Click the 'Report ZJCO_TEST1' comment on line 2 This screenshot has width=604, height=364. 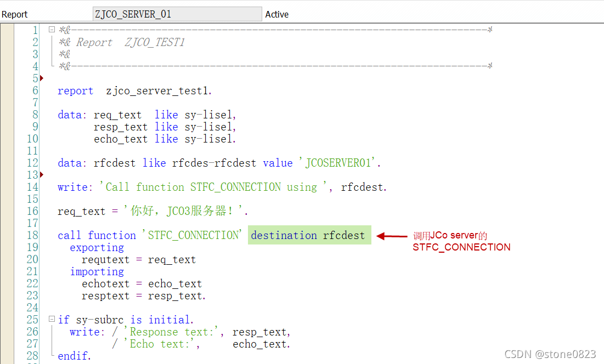131,42
